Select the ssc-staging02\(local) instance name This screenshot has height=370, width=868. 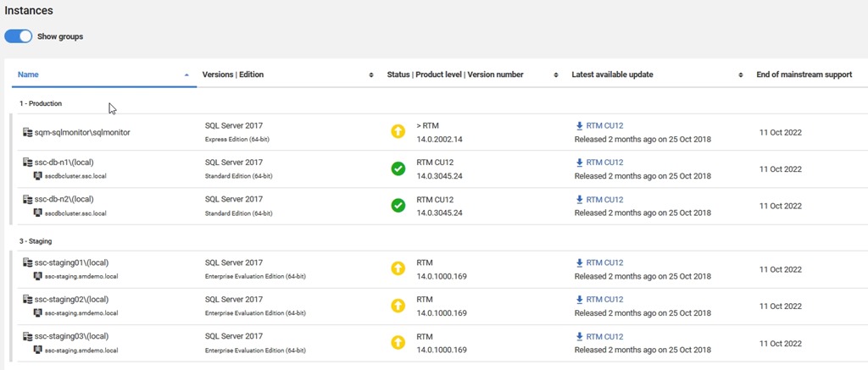(71, 299)
